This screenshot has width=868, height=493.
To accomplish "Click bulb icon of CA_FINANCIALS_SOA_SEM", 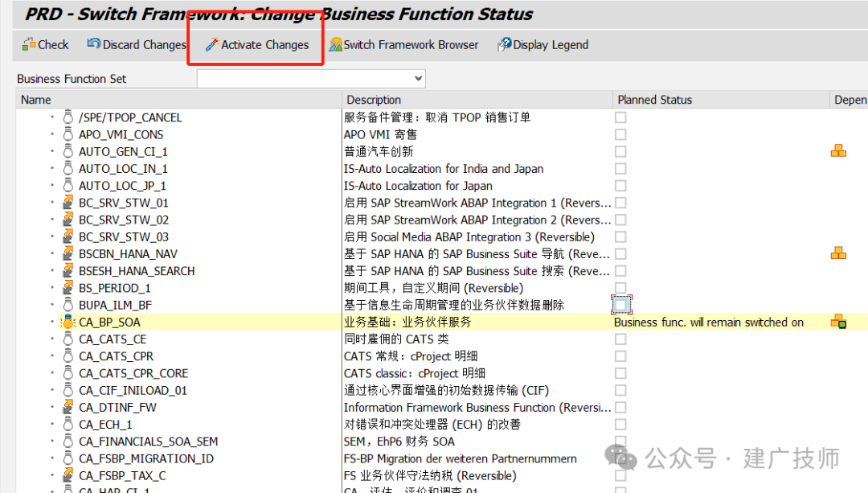I will 68,442.
